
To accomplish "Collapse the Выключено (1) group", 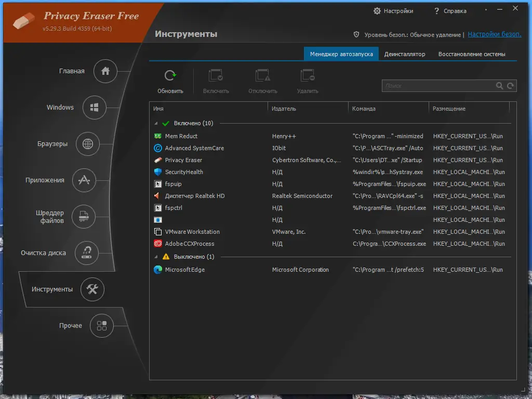I will [156, 257].
